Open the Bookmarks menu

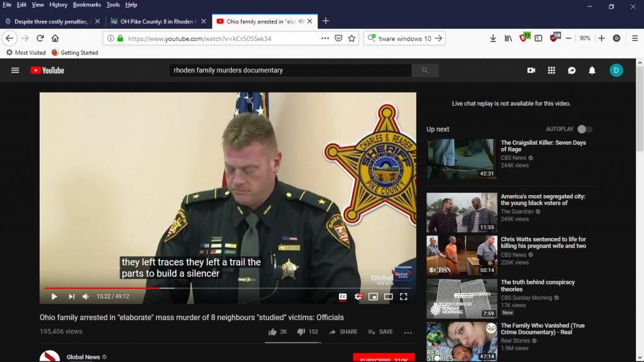(x=86, y=4)
